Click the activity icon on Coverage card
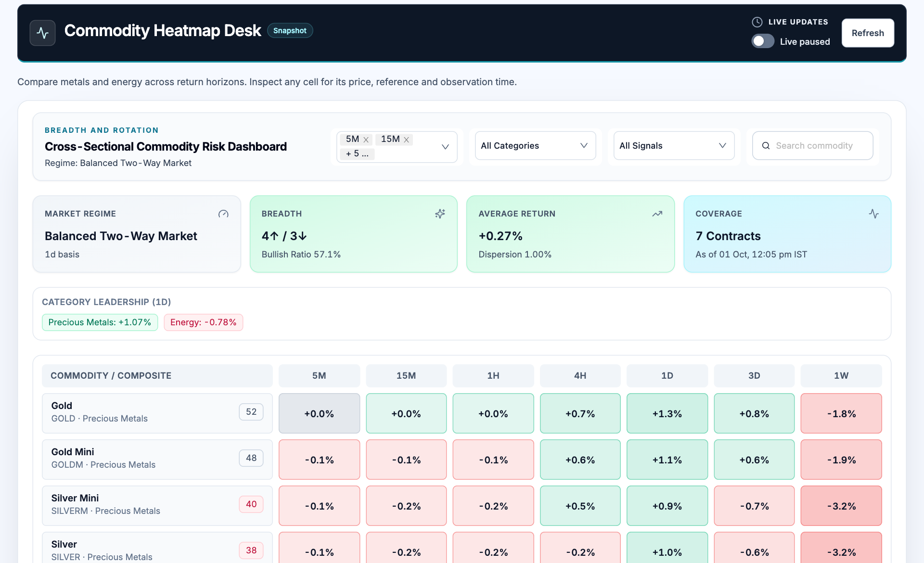Screen dimensions: 924x563 pos(874,214)
